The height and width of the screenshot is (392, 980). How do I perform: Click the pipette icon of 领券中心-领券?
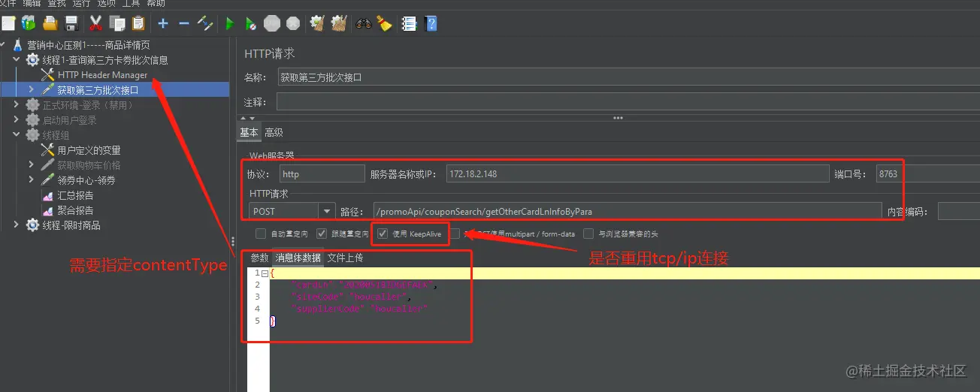(48, 180)
